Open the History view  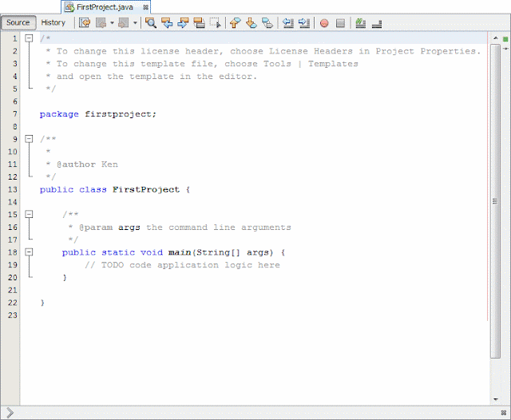coord(53,23)
